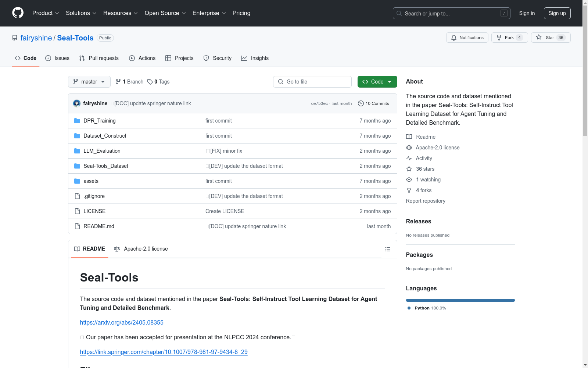Expand the Enterprise menu
This screenshot has width=588, height=368.
[x=209, y=13]
